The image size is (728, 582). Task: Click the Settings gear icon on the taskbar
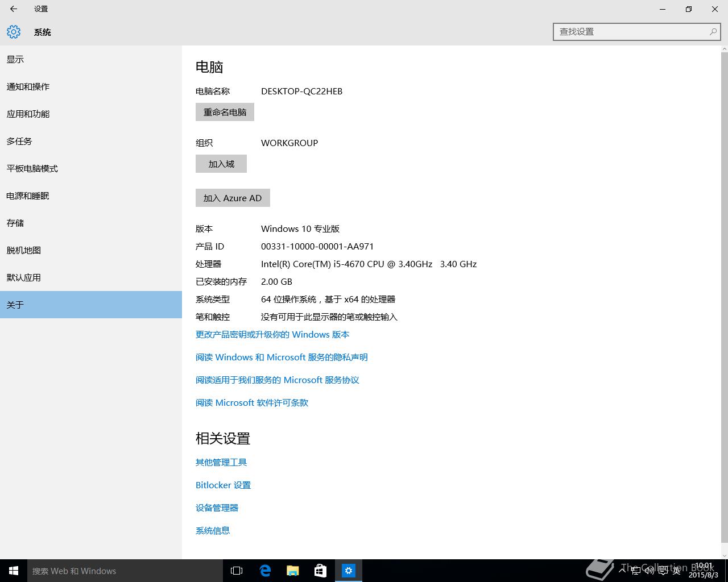349,571
